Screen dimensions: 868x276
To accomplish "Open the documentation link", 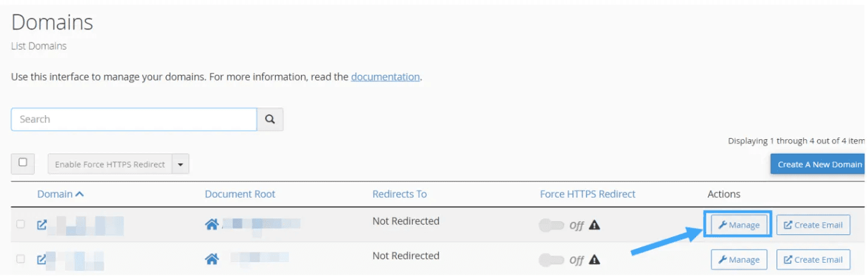I will pos(385,77).
